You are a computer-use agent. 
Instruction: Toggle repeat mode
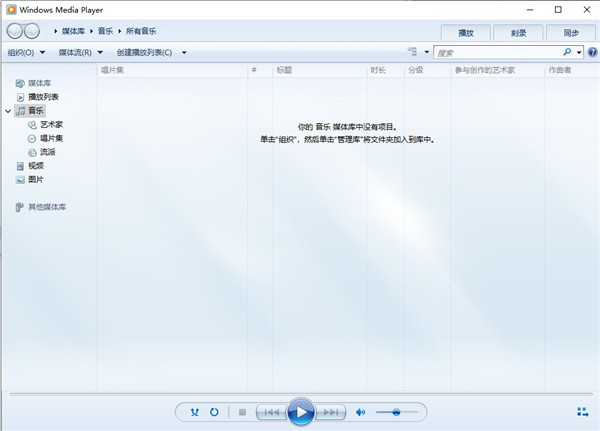[x=214, y=412]
